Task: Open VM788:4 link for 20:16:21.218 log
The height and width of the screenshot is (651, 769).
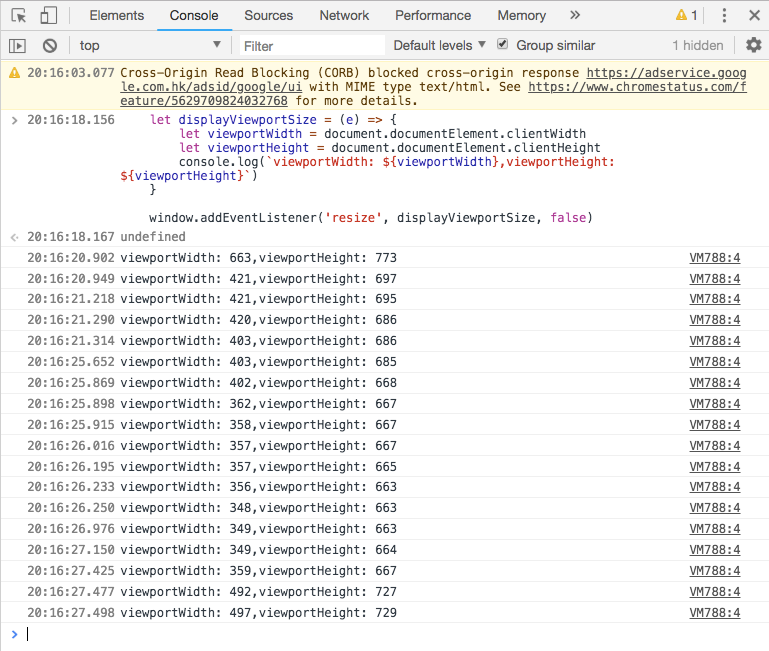Action: [x=715, y=299]
